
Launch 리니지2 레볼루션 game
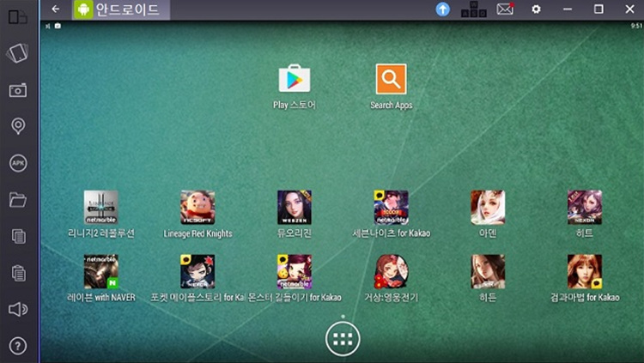tap(101, 208)
